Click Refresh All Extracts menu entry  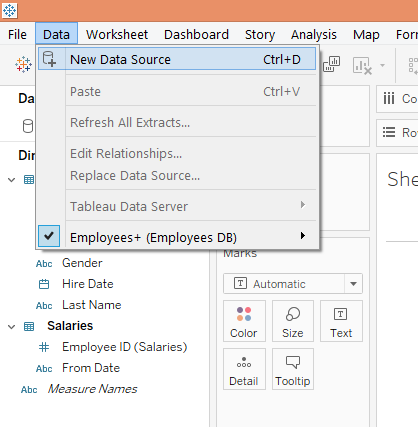[177, 122]
